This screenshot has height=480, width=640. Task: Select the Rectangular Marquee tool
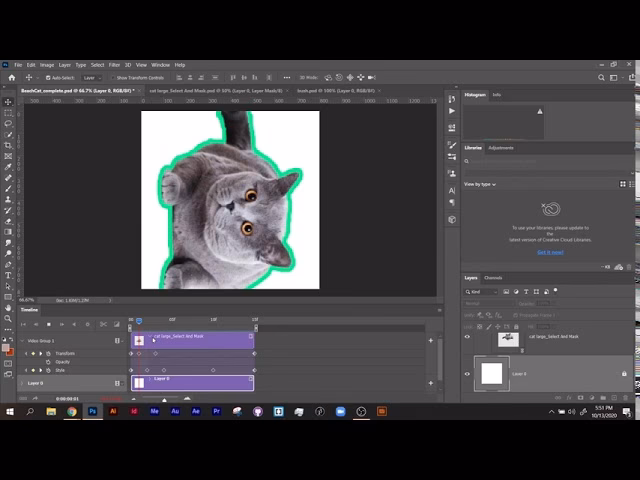8,113
